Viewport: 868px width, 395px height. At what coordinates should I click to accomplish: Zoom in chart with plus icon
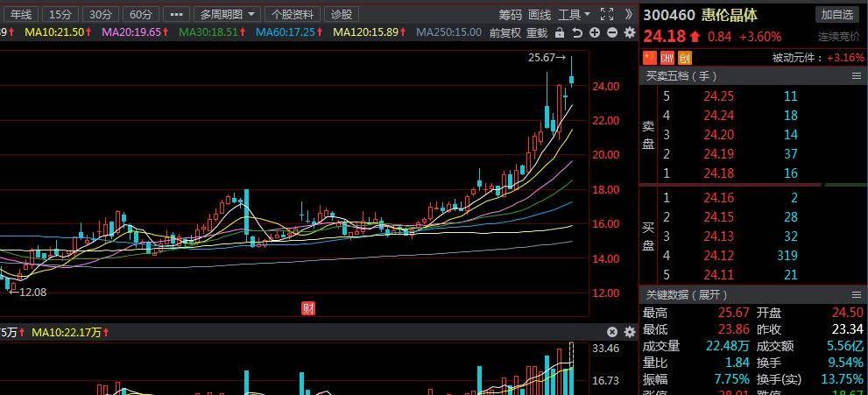(595, 32)
